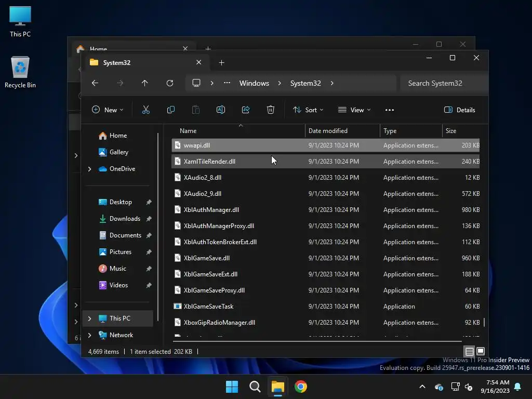Go up one folder level arrow
The width and height of the screenshot is (532, 399).
pos(145,83)
